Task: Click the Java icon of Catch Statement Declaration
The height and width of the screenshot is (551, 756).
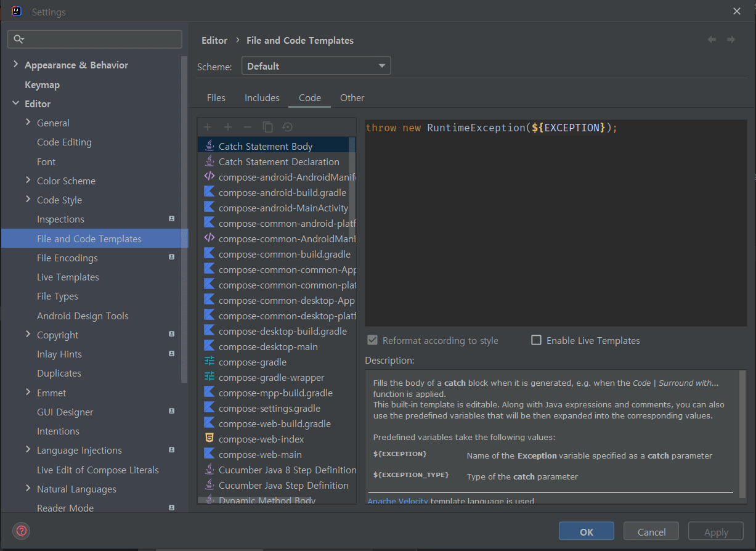Action: click(x=209, y=161)
